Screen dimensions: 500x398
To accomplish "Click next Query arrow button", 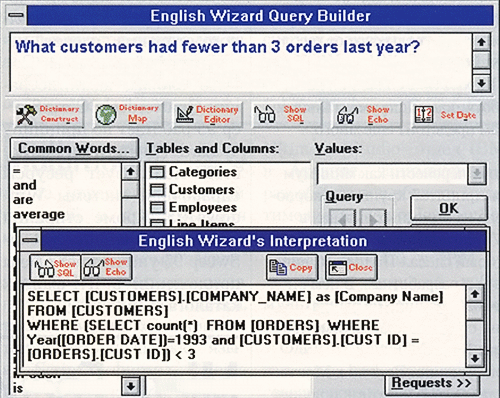I will [373, 219].
